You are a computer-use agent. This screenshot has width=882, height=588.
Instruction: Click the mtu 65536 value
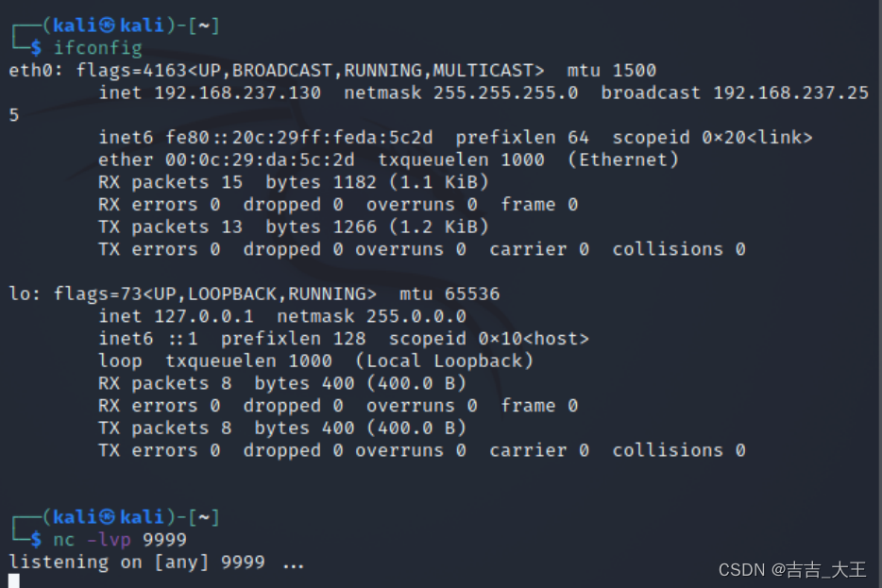449,294
